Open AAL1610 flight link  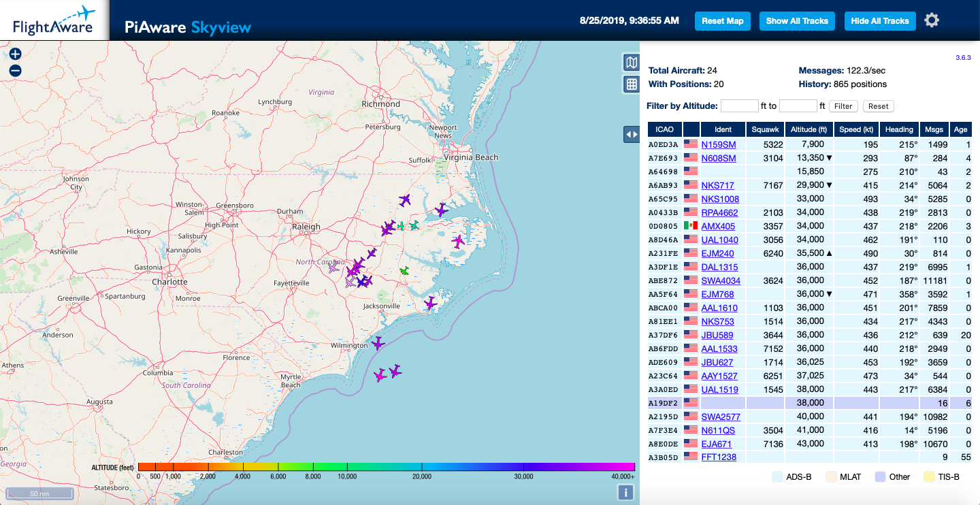[720, 308]
